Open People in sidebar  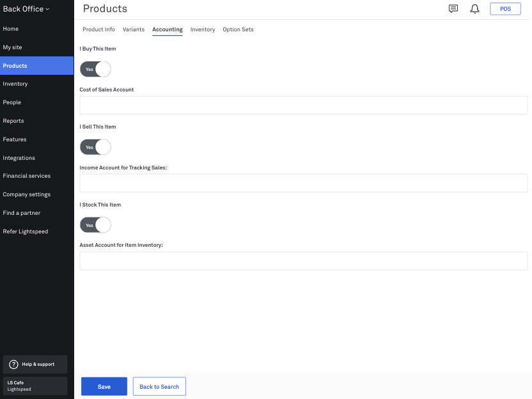click(x=36, y=102)
